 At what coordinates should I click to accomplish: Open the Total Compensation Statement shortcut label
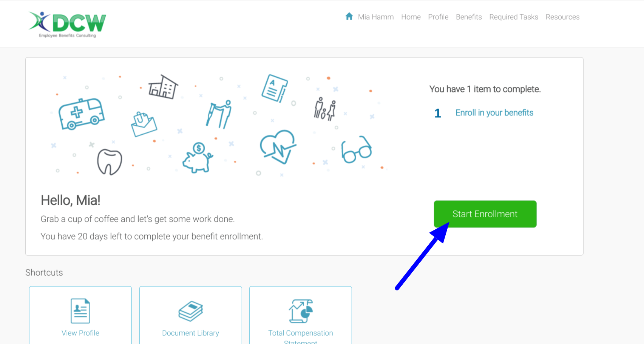pos(300,334)
